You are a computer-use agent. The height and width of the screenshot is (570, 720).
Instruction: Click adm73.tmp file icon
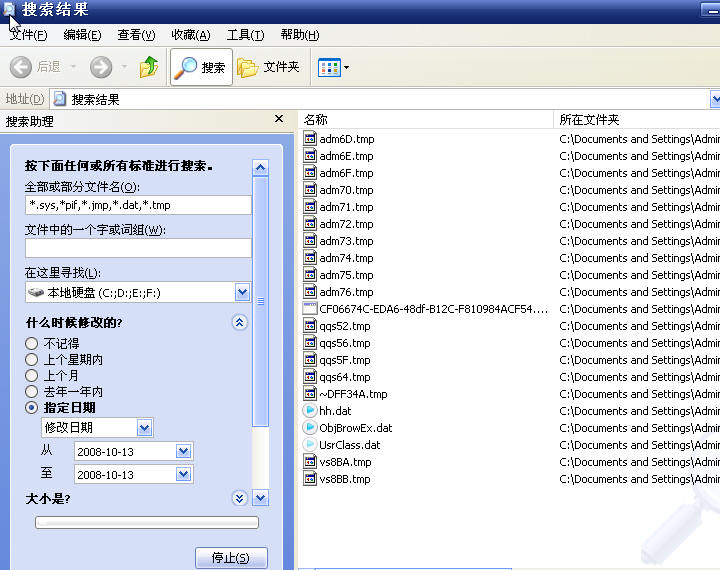click(x=310, y=240)
